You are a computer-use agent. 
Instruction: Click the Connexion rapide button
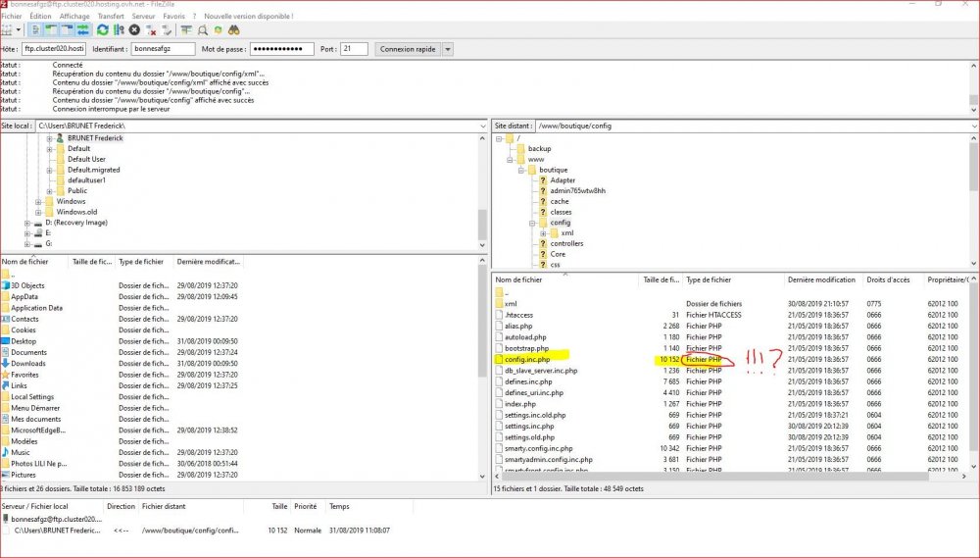point(409,49)
